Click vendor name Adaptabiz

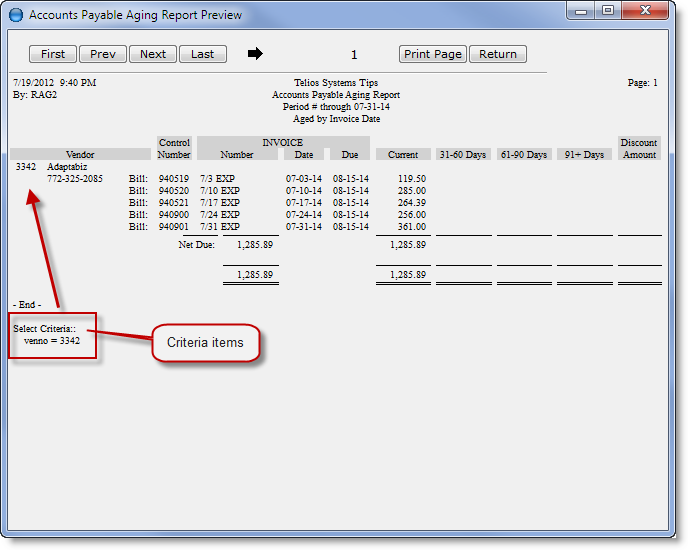tap(67, 167)
